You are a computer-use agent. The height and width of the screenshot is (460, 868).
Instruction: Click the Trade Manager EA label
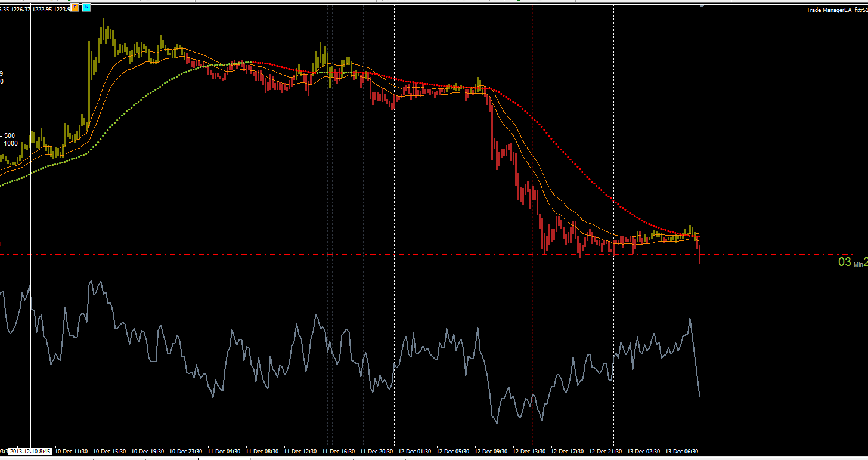pos(836,10)
